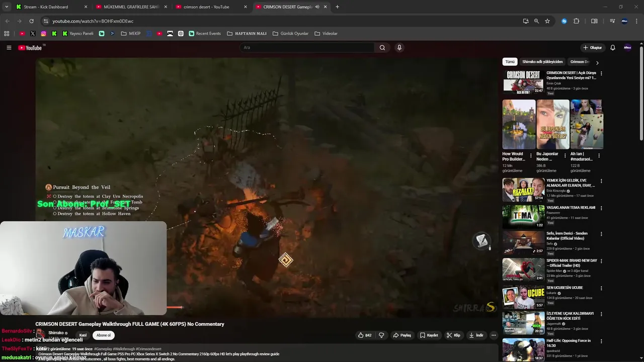Image resolution: width=644 pixels, height=362 pixels.
Task: Open options for the CRIMSON DESERT Açık Dünya video
Action: (x=601, y=73)
